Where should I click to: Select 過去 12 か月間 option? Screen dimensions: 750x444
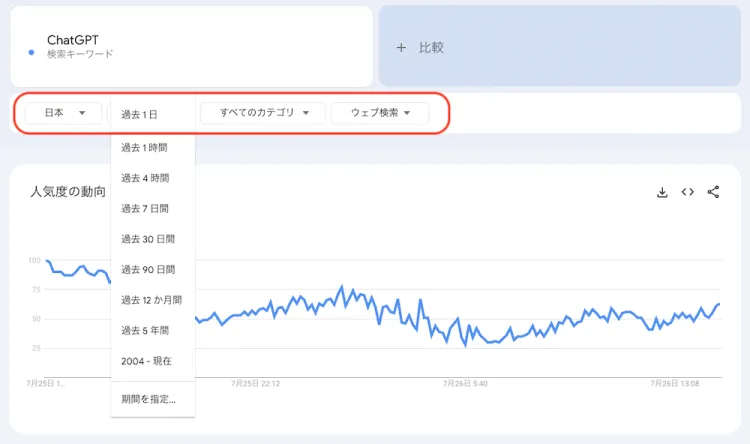coord(153,300)
